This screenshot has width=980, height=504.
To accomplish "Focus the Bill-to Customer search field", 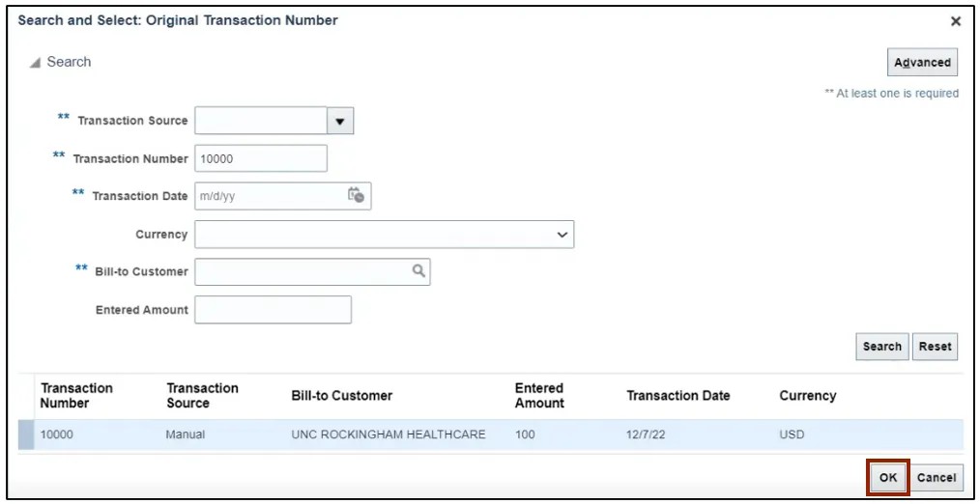I will pos(302,272).
